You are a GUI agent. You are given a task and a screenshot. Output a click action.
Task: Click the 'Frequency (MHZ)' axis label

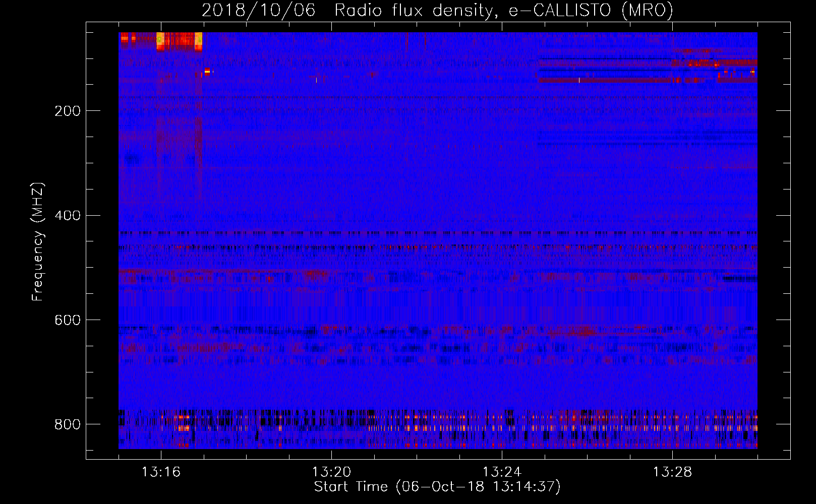(x=37, y=241)
